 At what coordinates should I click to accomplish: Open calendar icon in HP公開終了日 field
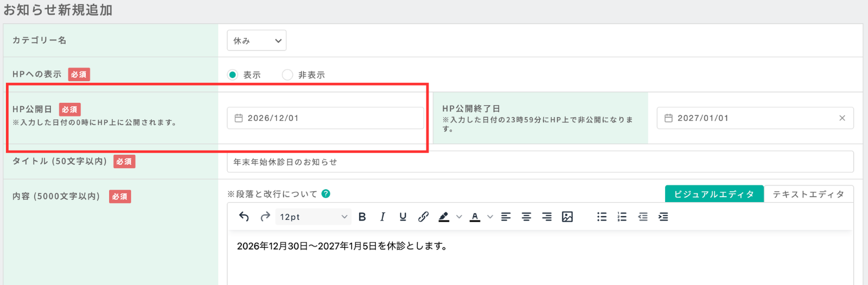point(668,118)
